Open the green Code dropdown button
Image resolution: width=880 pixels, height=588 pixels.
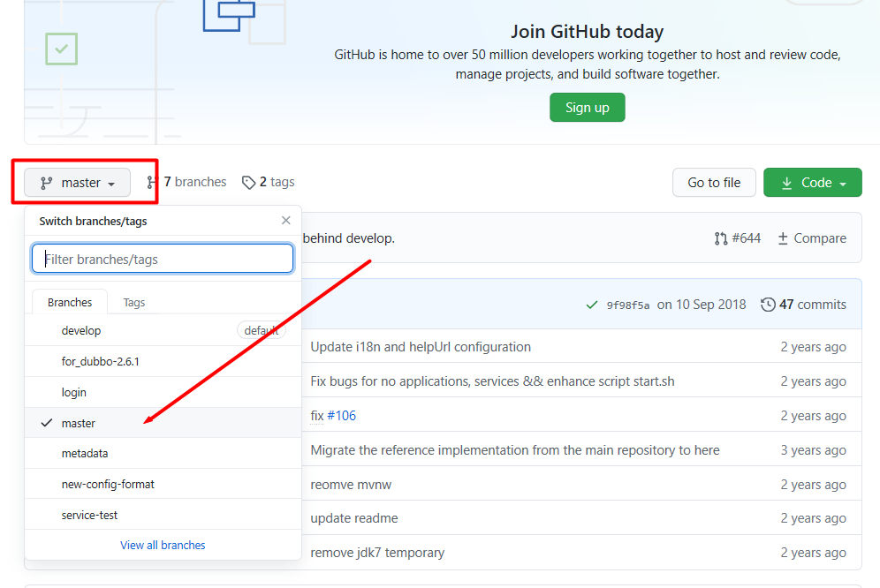(812, 183)
